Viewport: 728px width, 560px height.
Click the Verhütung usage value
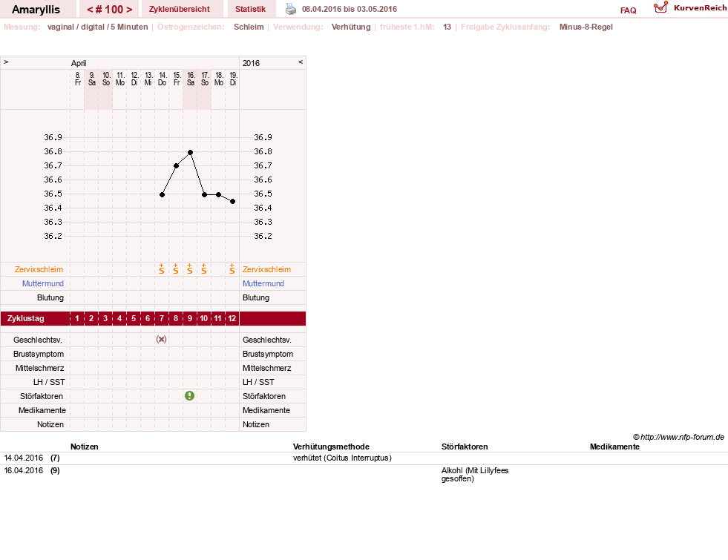pyautogui.click(x=351, y=27)
